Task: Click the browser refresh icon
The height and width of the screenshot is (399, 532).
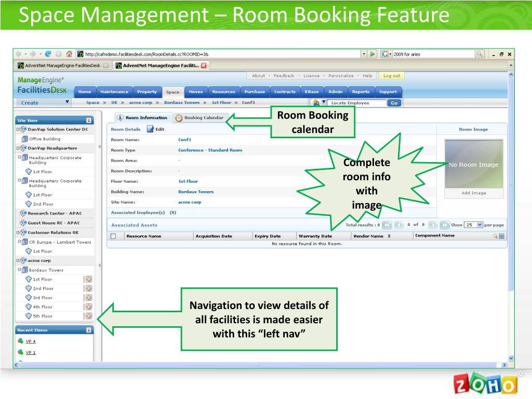Action: (x=48, y=54)
